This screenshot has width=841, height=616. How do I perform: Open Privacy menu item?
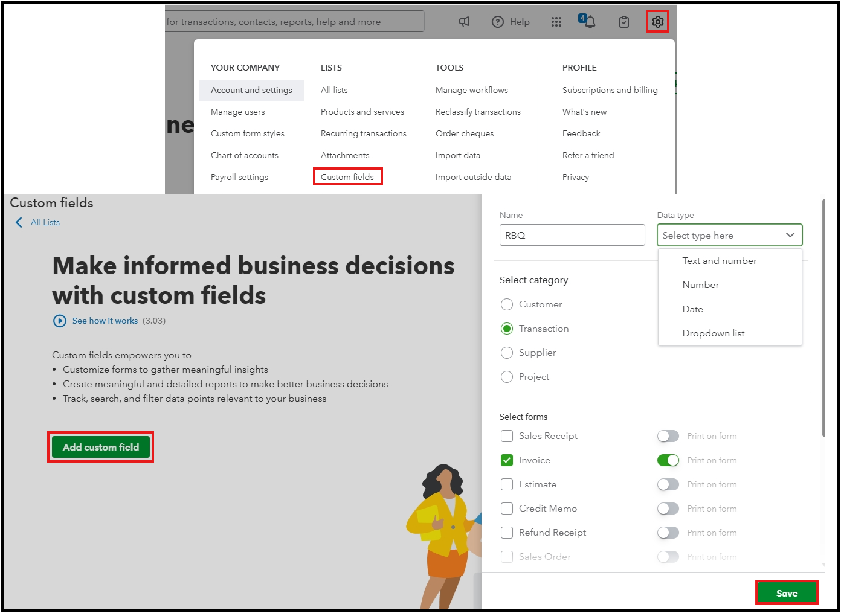[x=576, y=177]
